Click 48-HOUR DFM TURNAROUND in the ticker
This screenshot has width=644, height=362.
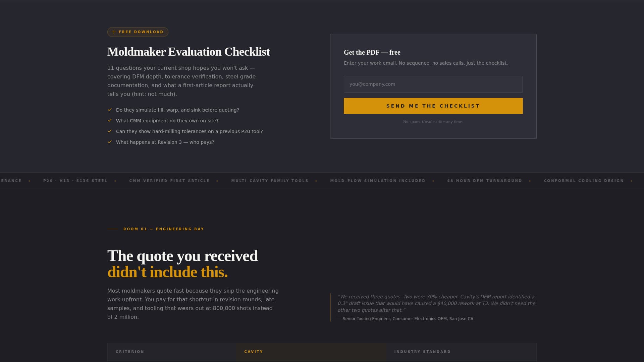[485, 181]
